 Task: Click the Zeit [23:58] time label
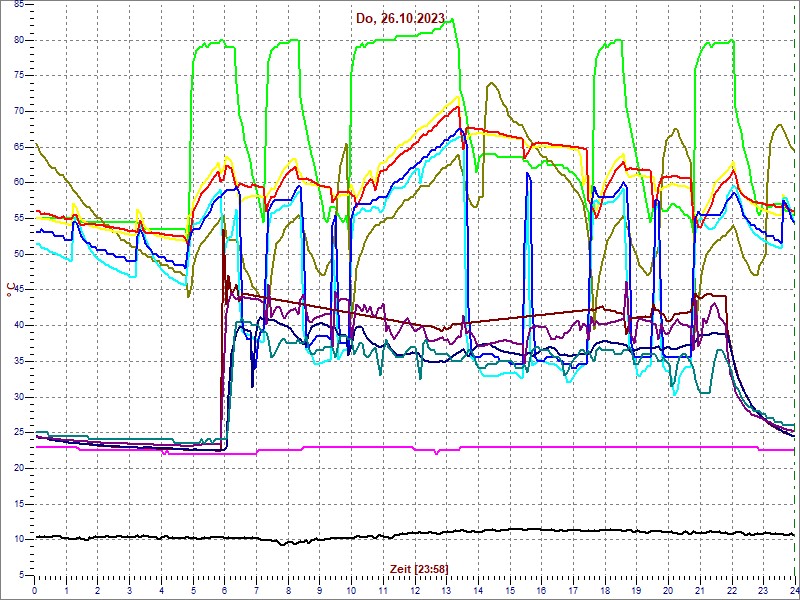tap(419, 568)
